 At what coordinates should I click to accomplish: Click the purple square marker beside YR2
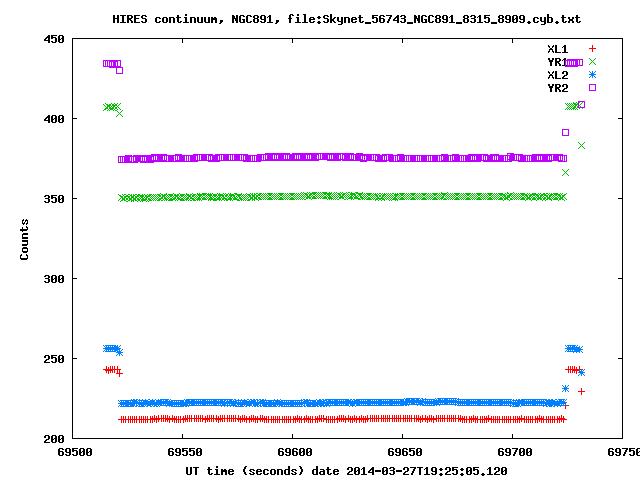(592, 87)
